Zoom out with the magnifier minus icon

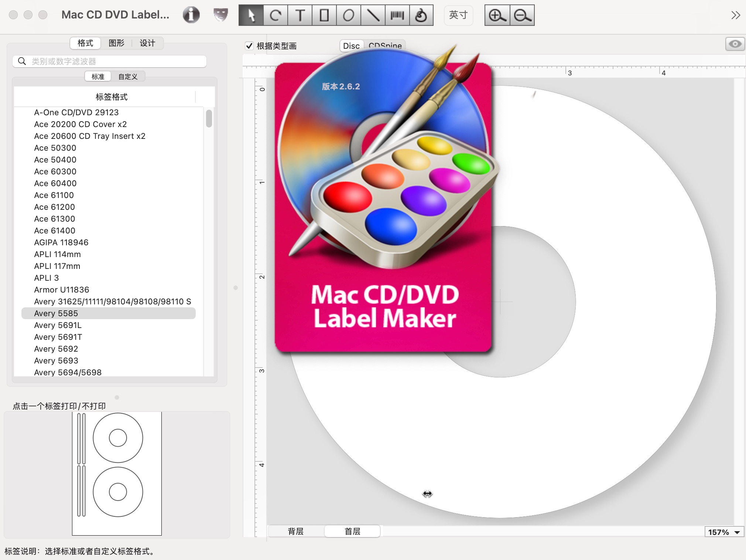pos(522,15)
